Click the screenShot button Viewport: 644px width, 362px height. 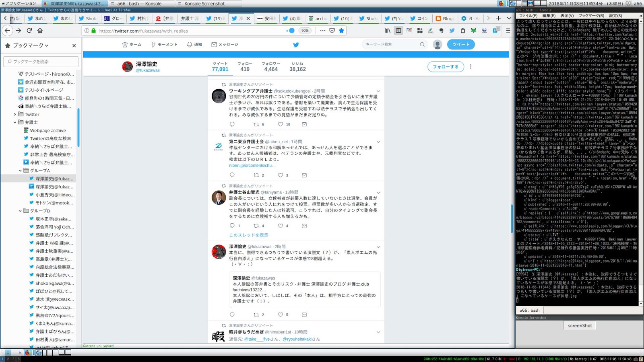pyautogui.click(x=580, y=325)
